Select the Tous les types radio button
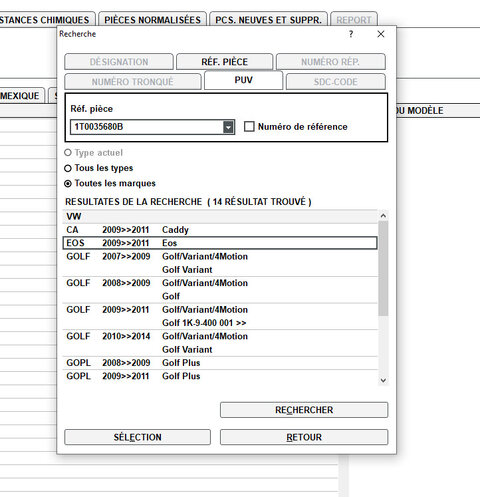The width and height of the screenshot is (480, 497). tap(68, 168)
